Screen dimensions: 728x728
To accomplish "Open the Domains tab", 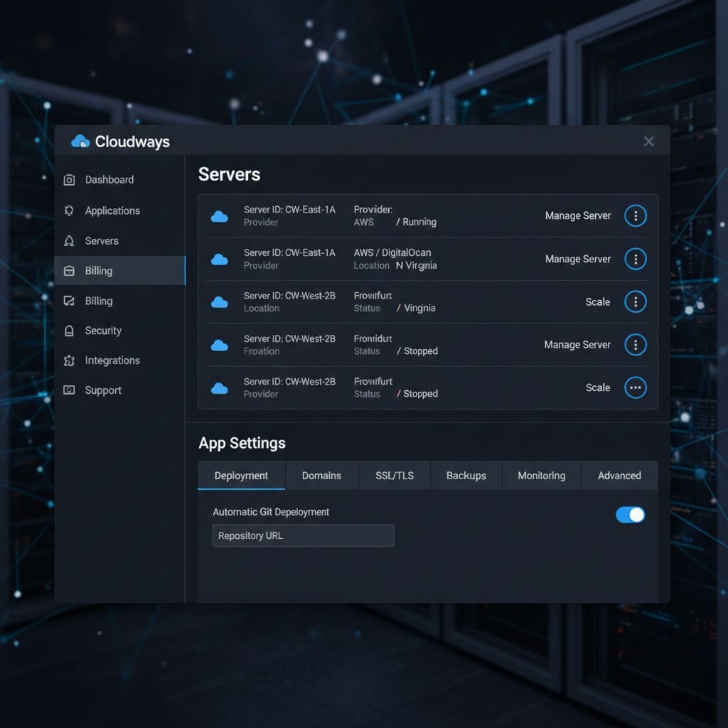I will click(322, 476).
